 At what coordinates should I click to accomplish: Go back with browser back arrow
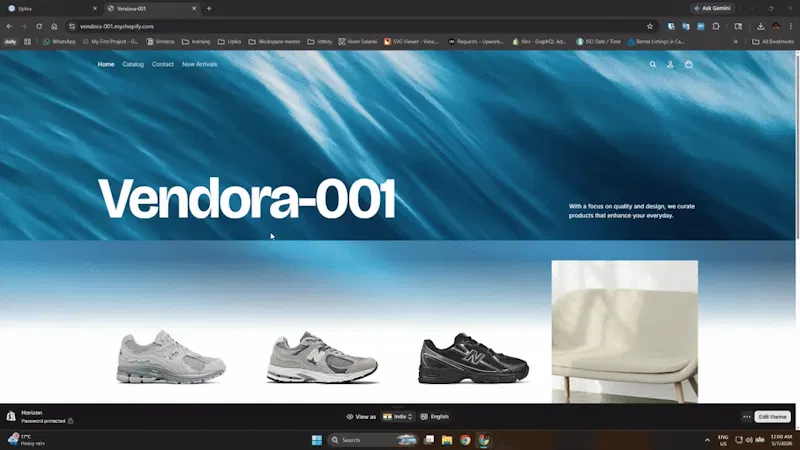click(x=9, y=26)
